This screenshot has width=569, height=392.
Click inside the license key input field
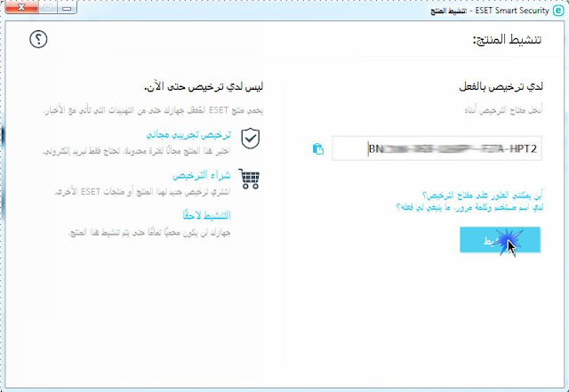(437, 148)
